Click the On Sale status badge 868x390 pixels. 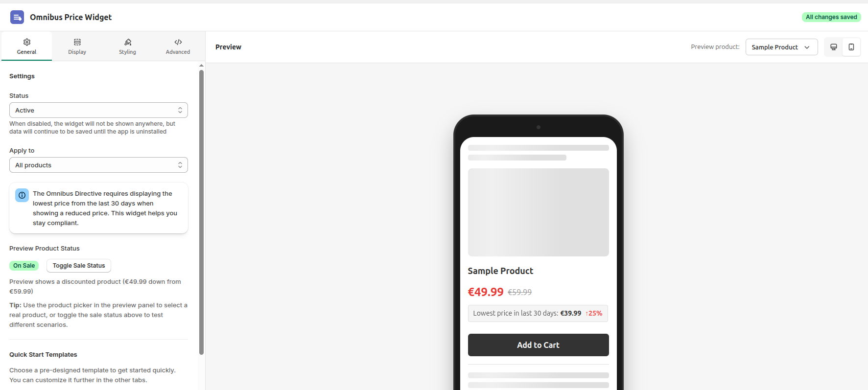(23, 265)
